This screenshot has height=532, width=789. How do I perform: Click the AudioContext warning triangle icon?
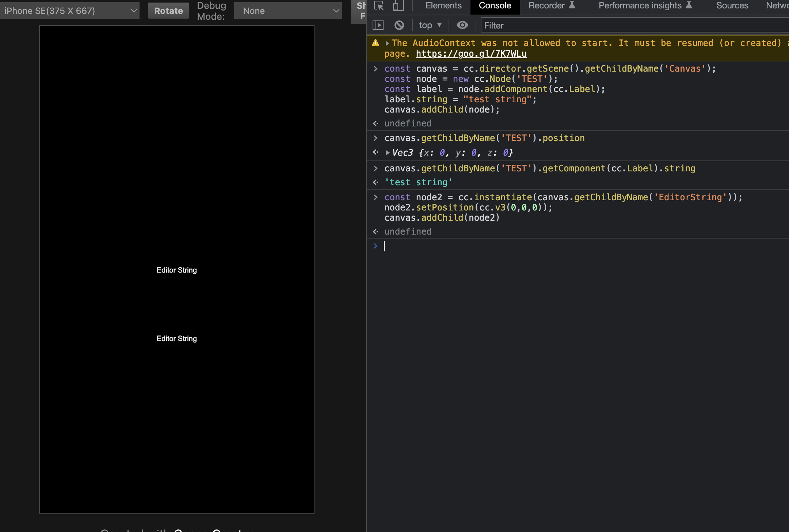click(376, 43)
